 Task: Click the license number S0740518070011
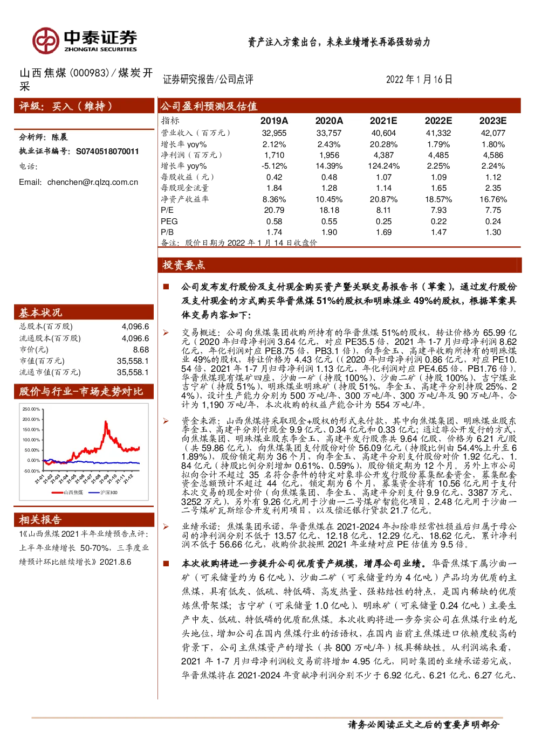pyautogui.click(x=107, y=151)
